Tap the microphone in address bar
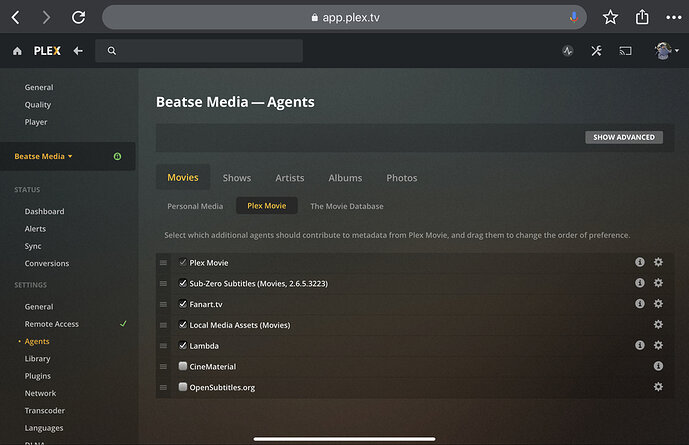The image size is (689, 445). click(573, 17)
